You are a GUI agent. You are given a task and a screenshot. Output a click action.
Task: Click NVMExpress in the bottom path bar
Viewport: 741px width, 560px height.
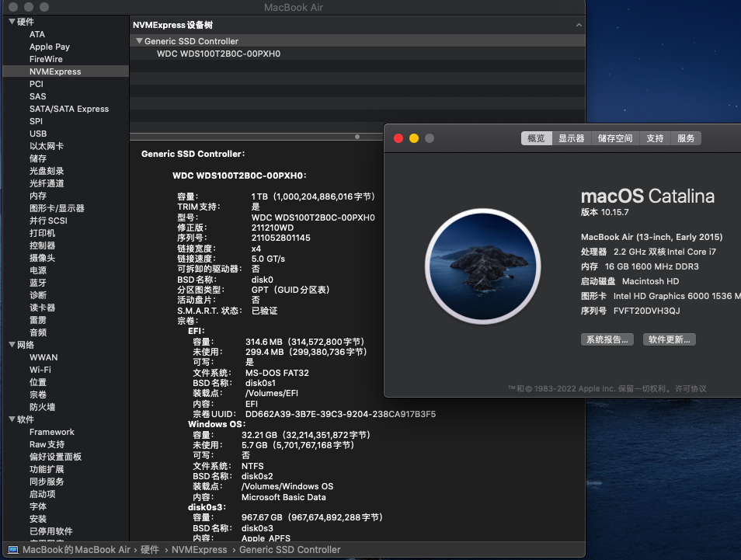[199, 550]
